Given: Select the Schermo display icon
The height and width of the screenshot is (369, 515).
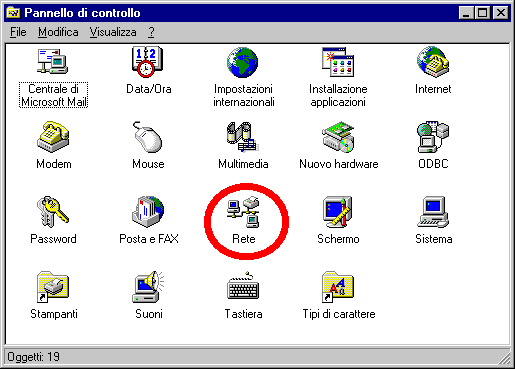Looking at the screenshot, I should click(338, 212).
